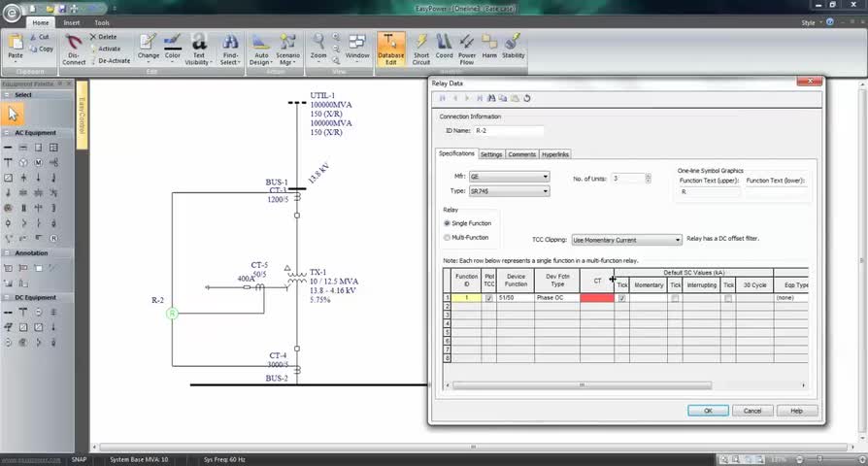Click the Help button
The width and height of the screenshot is (868, 466).
tap(796, 411)
